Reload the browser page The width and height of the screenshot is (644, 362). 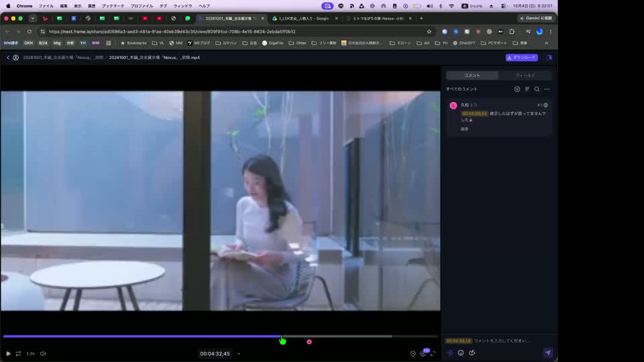tap(29, 32)
